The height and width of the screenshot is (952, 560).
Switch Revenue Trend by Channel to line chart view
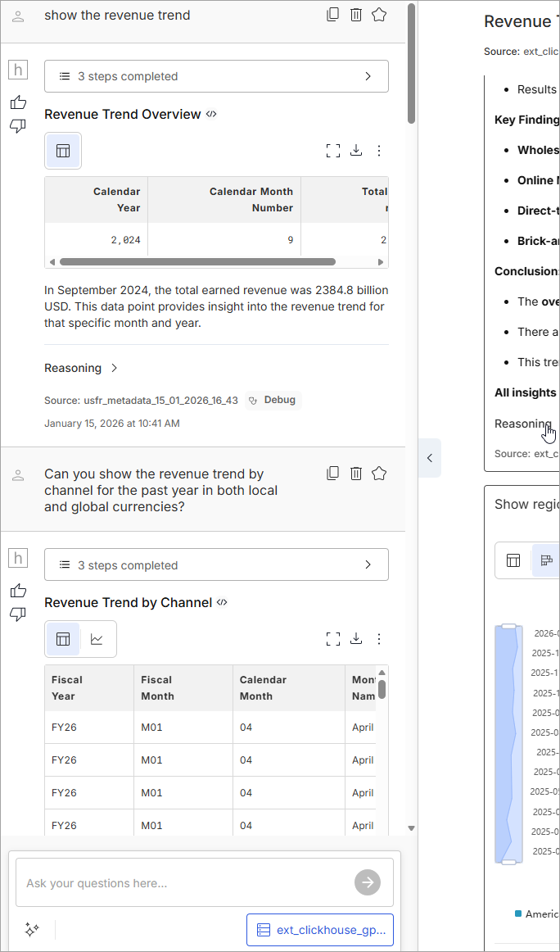point(97,639)
